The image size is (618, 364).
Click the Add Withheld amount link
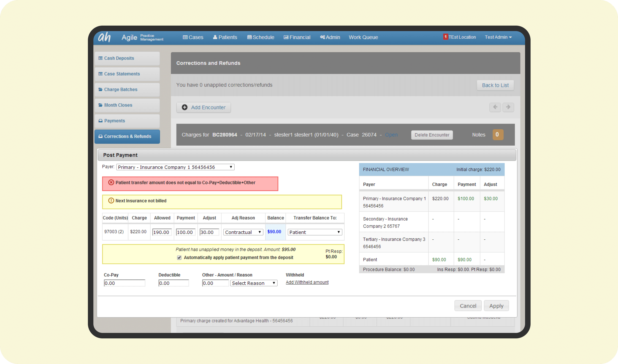[307, 282]
